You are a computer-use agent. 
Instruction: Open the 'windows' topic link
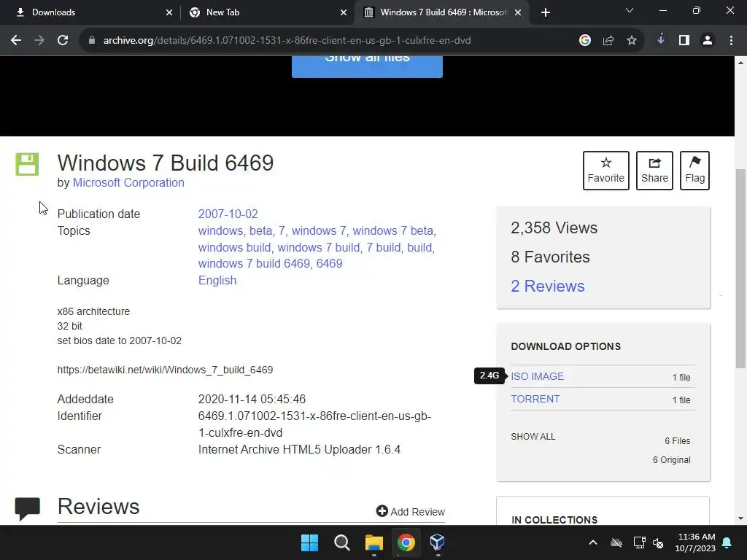click(220, 231)
